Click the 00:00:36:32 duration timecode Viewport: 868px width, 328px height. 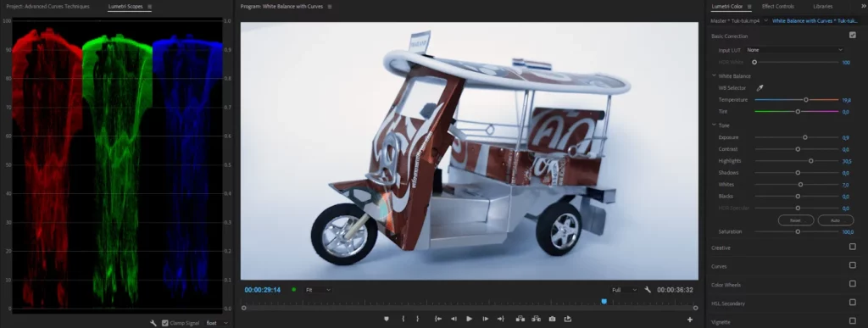coord(675,290)
